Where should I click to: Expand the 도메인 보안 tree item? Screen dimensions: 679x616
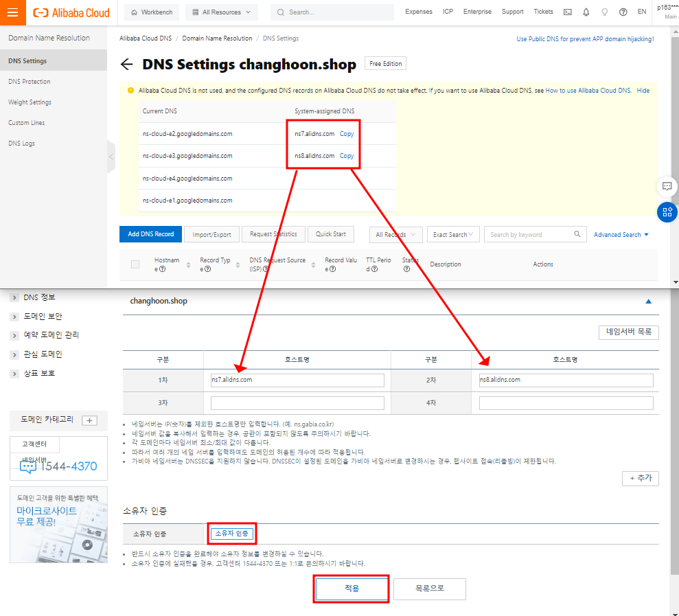[x=14, y=317]
